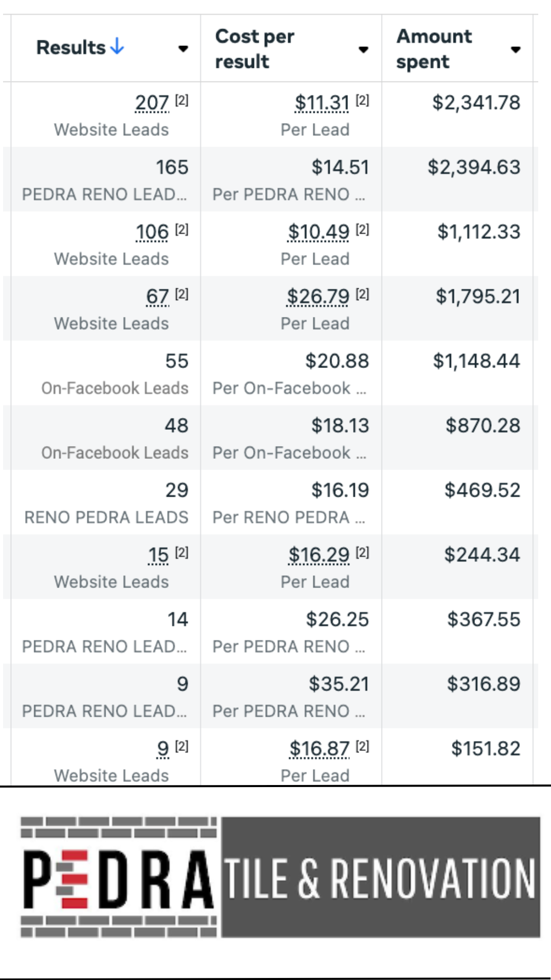Click the [2] footnote next to 106

click(182, 229)
